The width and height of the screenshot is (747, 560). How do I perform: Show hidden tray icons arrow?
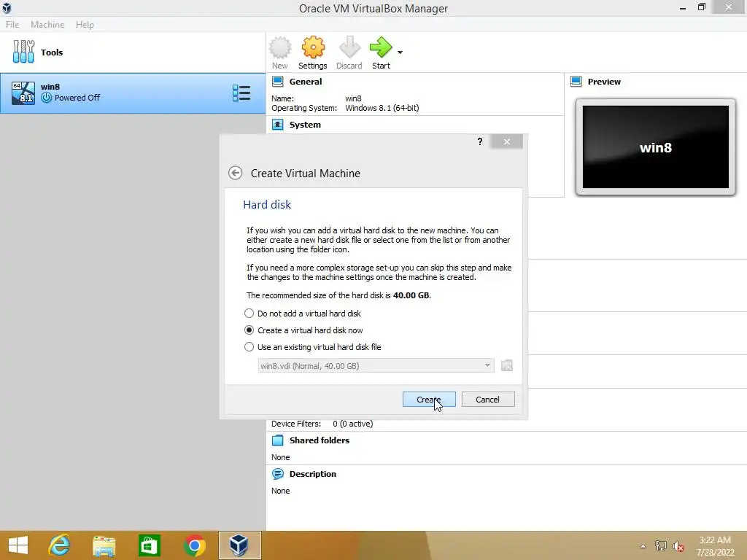tap(643, 546)
